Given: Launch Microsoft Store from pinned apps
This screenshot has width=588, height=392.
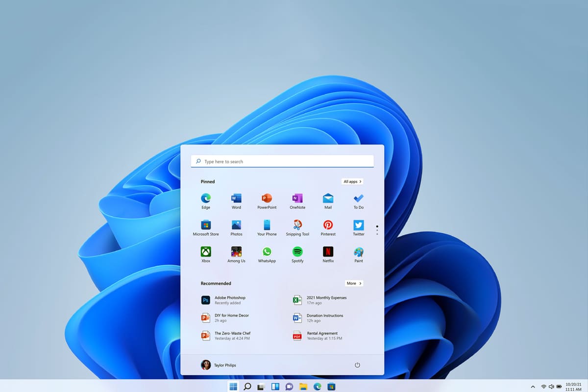Looking at the screenshot, I should coord(206,228).
